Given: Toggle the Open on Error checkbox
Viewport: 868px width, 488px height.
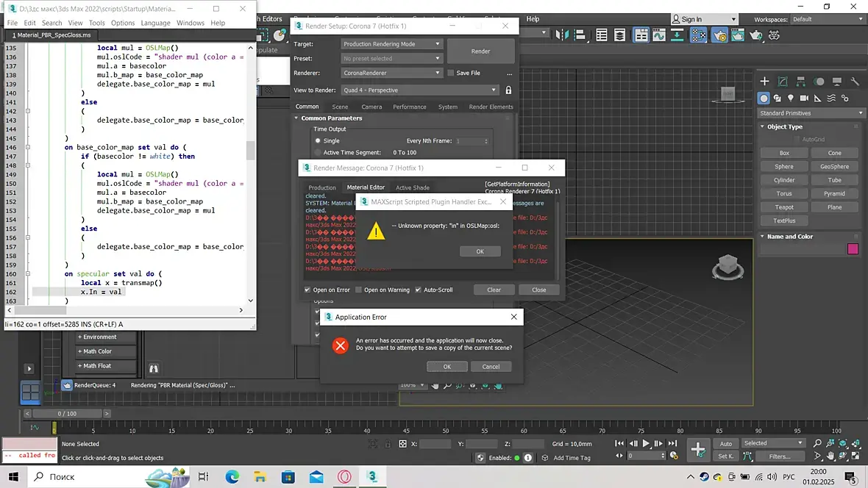Looking at the screenshot, I should tap(307, 290).
